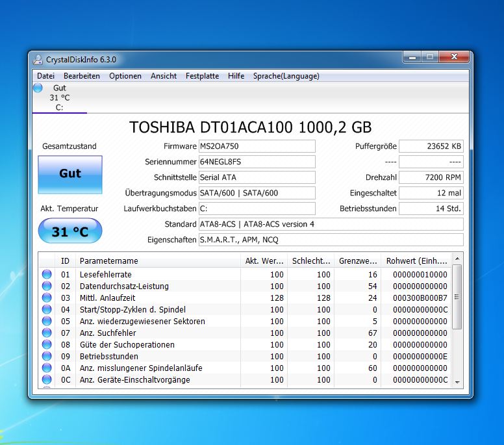
Task: Select the Mittl. Anlaufzeit parameter text
Action: point(107,298)
